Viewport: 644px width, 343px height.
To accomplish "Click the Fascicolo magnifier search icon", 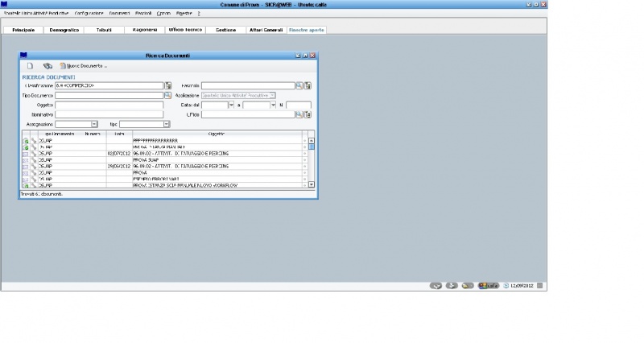I will click(299, 85).
